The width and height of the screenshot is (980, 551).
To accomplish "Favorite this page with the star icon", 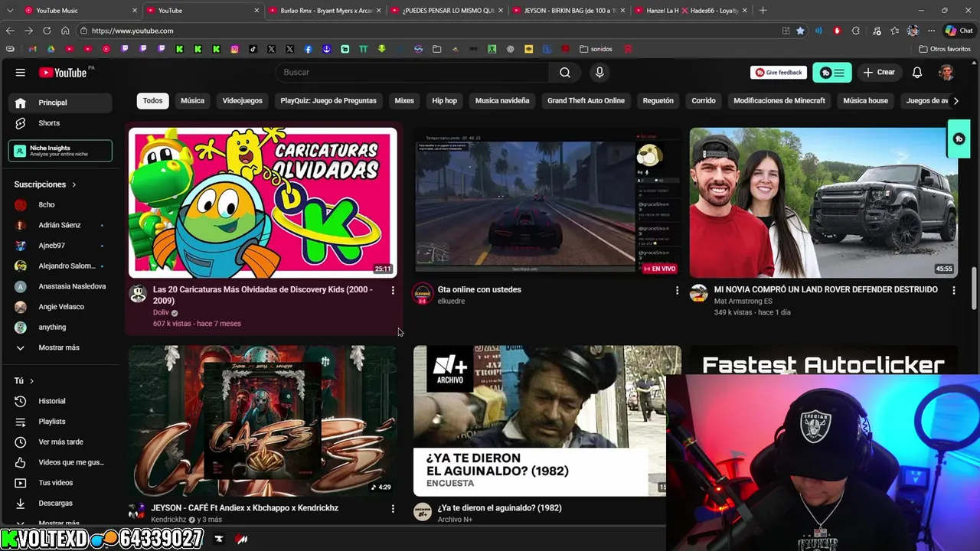I will 800,31.
